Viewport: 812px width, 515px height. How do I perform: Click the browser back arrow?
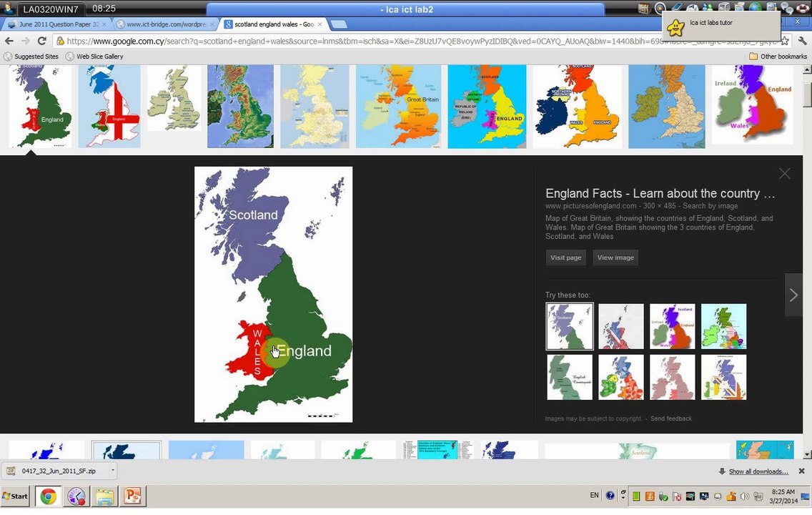pyautogui.click(x=9, y=41)
